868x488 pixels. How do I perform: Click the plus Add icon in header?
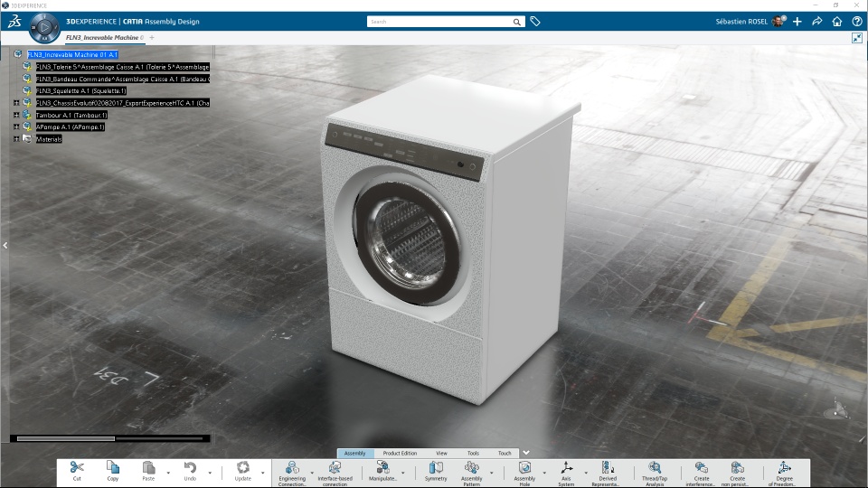point(797,21)
